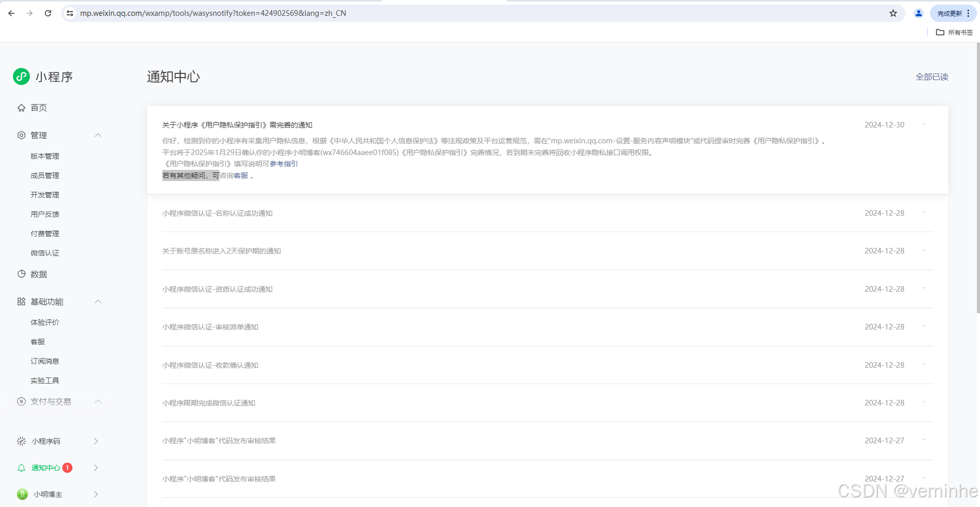
Task: Click the 客服 link in notice
Action: pos(241,175)
